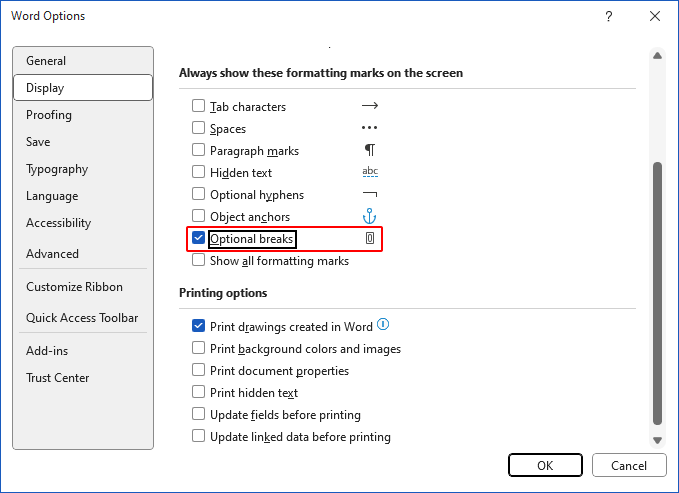Click the info icon beside Print drawings

[x=383, y=325]
